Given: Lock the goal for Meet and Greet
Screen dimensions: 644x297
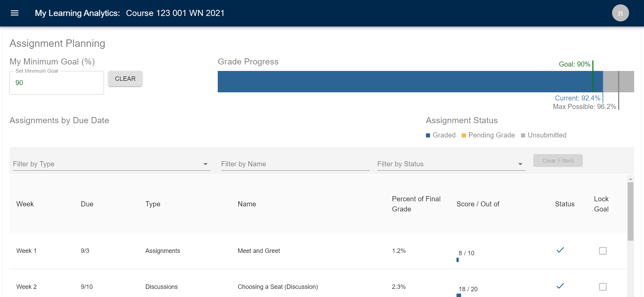Looking at the screenshot, I should click(x=603, y=251).
